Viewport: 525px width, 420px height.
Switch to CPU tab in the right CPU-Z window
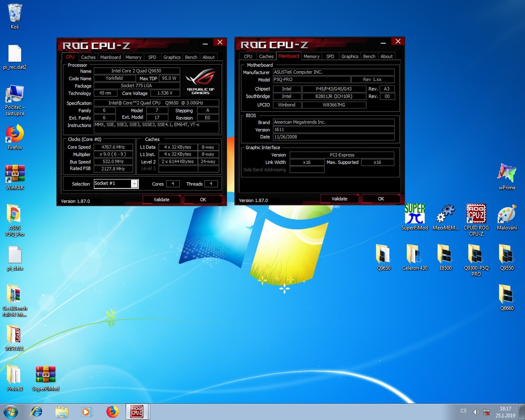pyautogui.click(x=248, y=56)
